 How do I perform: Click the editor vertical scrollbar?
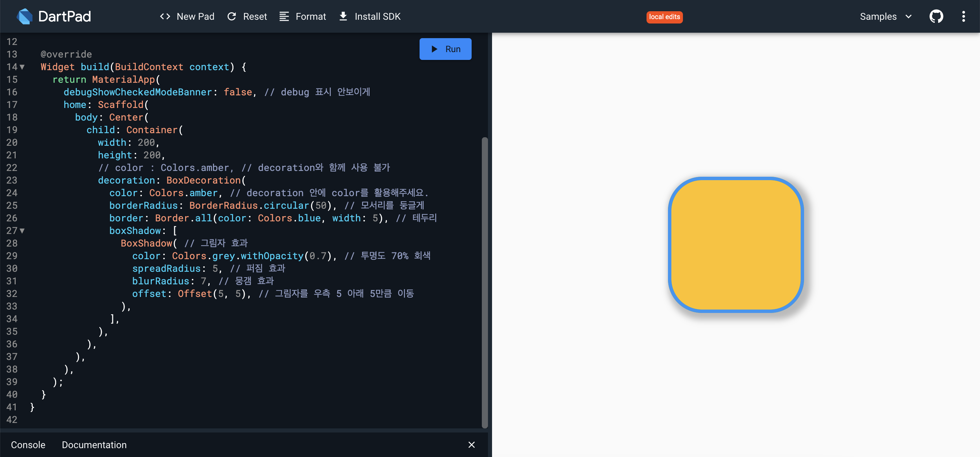[484, 282]
